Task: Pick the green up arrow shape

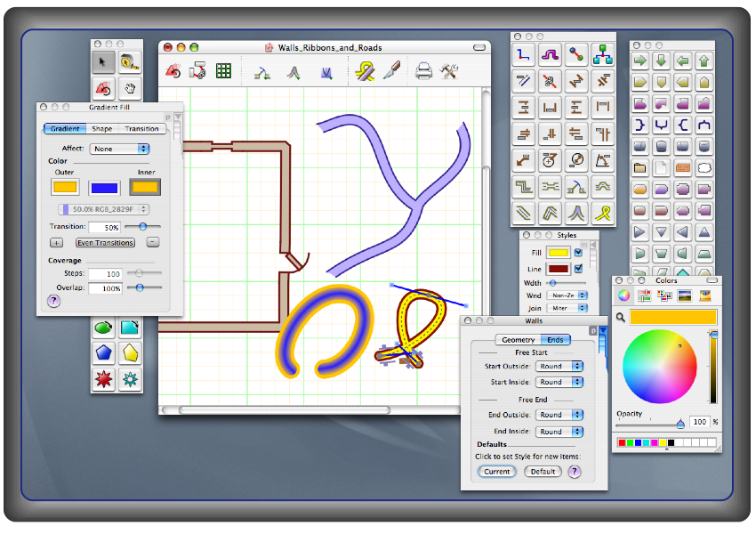Action: 704,61
